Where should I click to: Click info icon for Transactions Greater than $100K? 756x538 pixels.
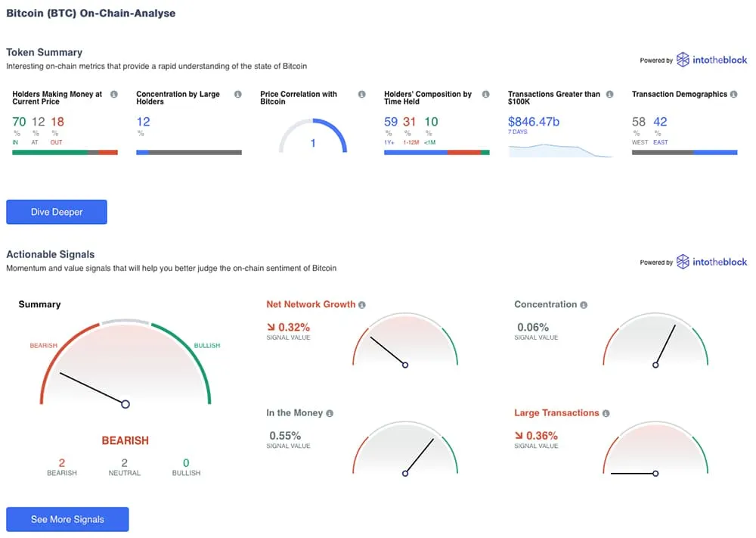[610, 95]
